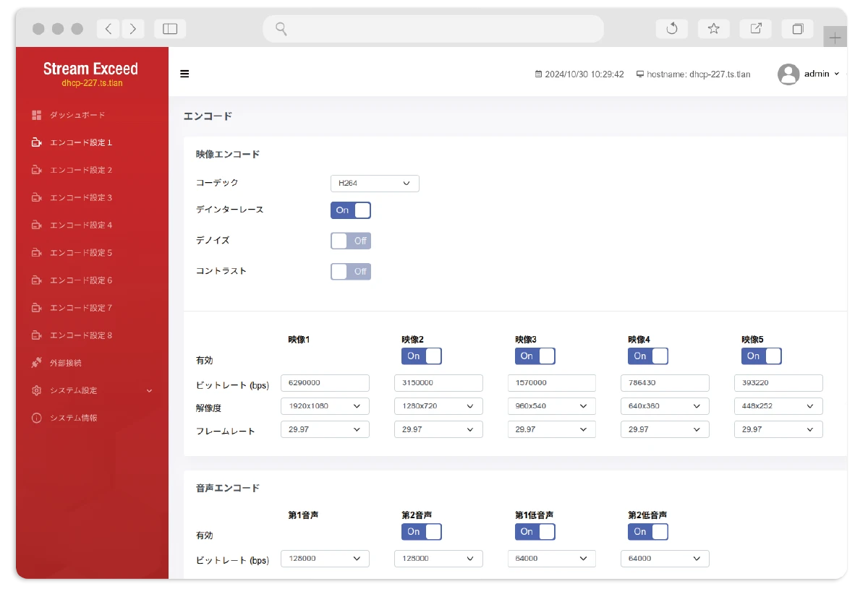Select エンコード設定 5 in the sidebar
868x610 pixels.
point(81,253)
